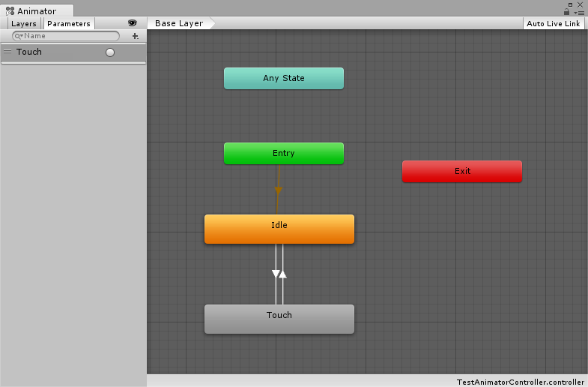Enable the Touch trigger radio button
Screen dimensions: 588x387
(110, 52)
